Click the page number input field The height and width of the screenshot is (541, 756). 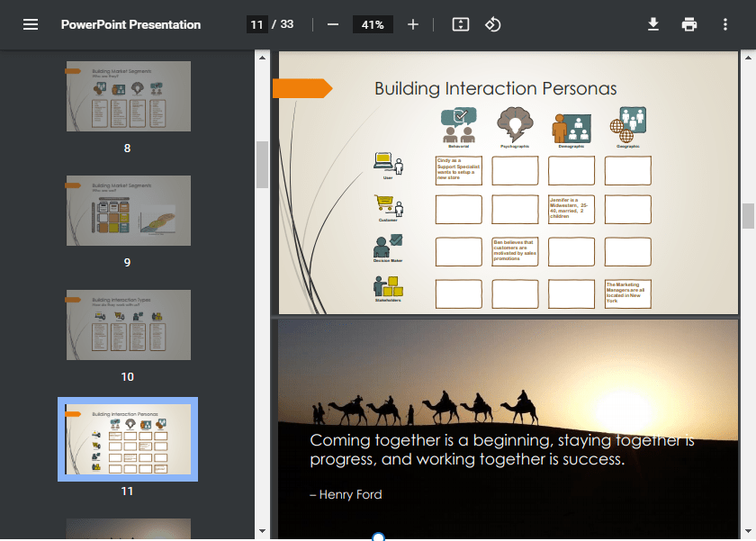256,24
